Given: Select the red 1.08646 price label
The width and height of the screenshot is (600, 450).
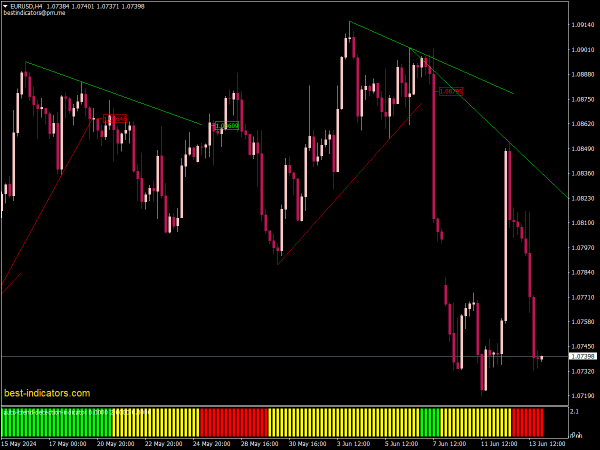Looking at the screenshot, I should (115, 119).
